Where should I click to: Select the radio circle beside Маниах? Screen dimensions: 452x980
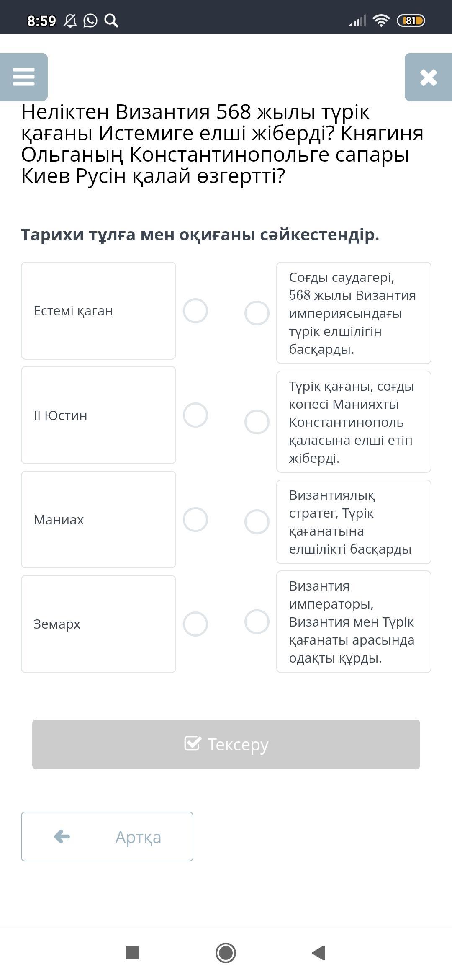(x=195, y=520)
